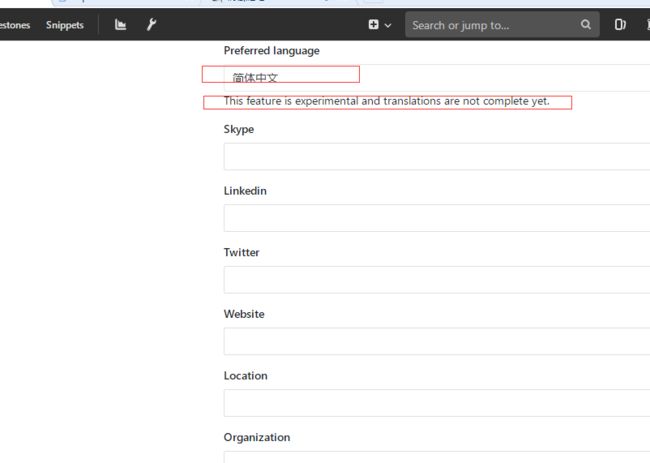Click the Organization input field
The height and width of the screenshot is (463, 650).
437,457
